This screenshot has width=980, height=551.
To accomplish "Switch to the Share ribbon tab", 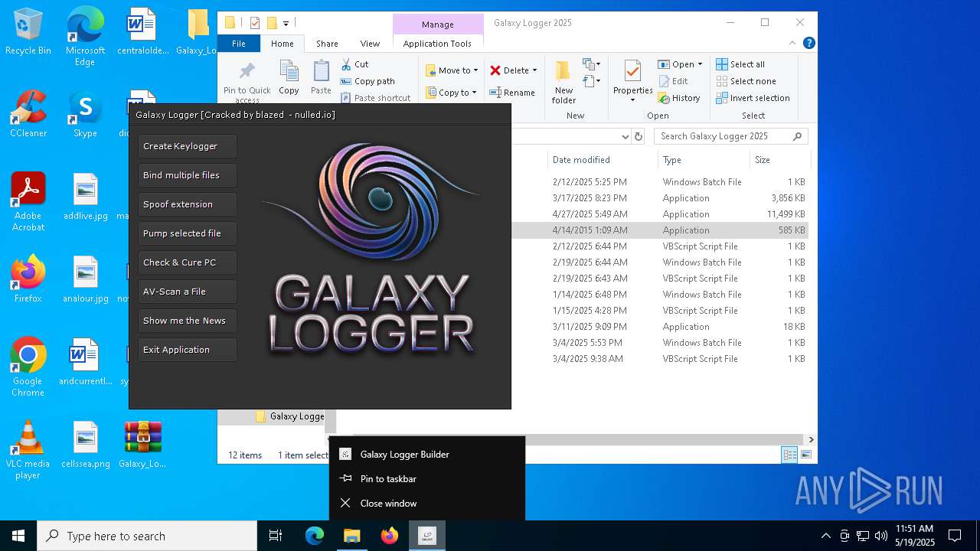I will [327, 44].
